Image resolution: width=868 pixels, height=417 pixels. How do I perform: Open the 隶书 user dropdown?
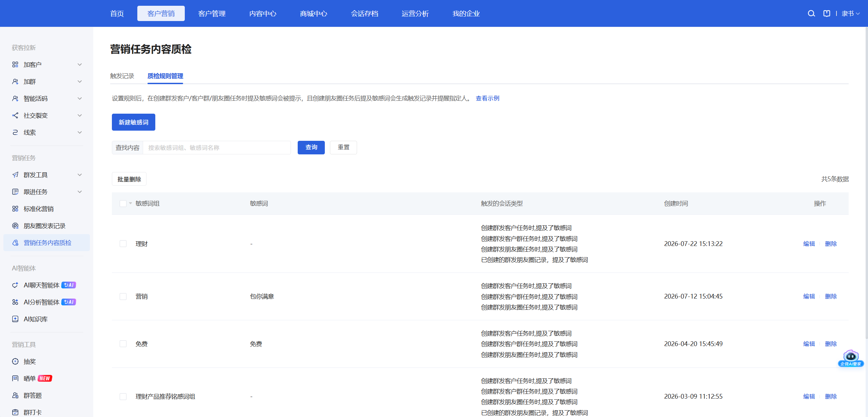[x=850, y=14]
